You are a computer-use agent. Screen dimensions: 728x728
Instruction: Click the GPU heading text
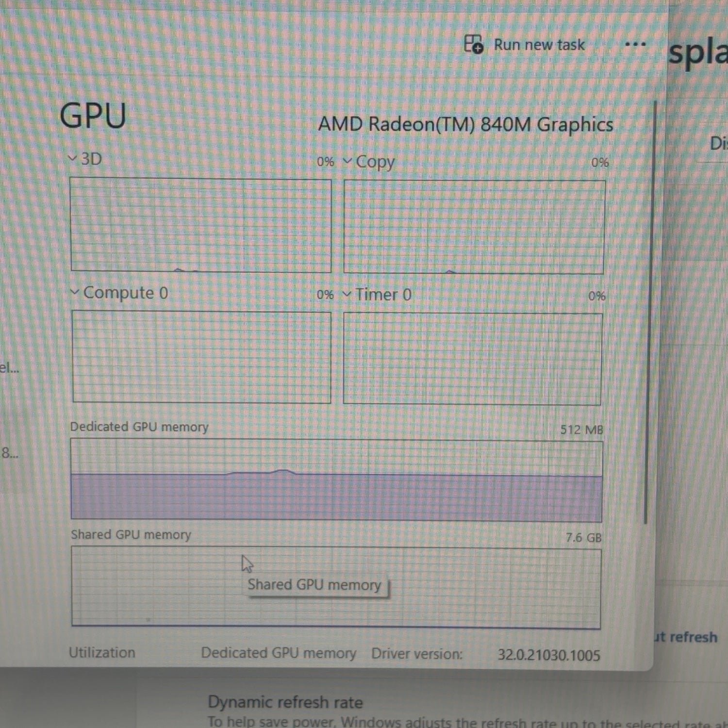(93, 116)
